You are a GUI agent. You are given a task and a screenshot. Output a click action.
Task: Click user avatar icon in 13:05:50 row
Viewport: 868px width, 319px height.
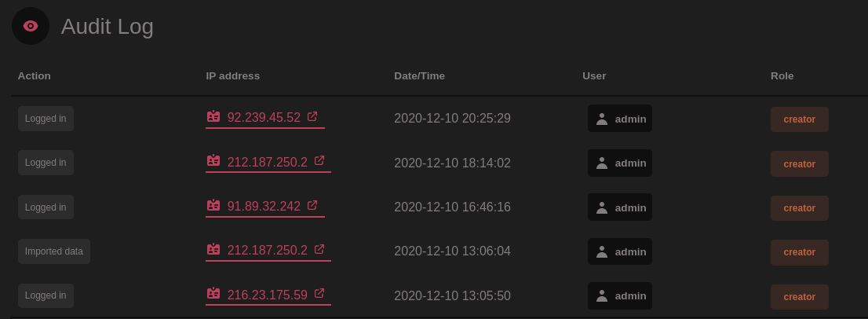point(602,296)
